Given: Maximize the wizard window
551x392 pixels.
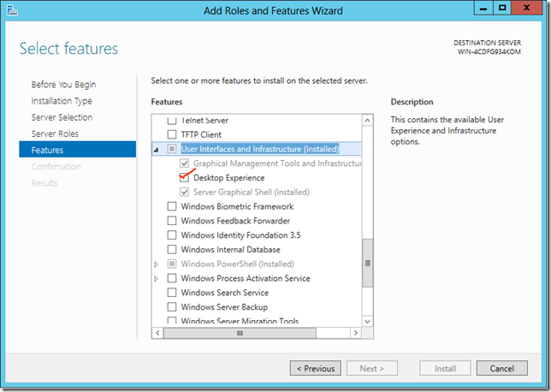Looking at the screenshot, I should click(x=502, y=9).
